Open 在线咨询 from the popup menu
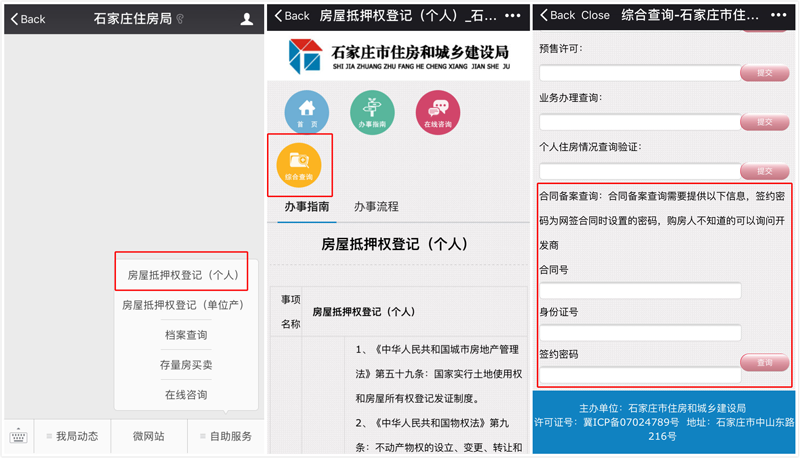The image size is (800, 458). click(x=186, y=395)
